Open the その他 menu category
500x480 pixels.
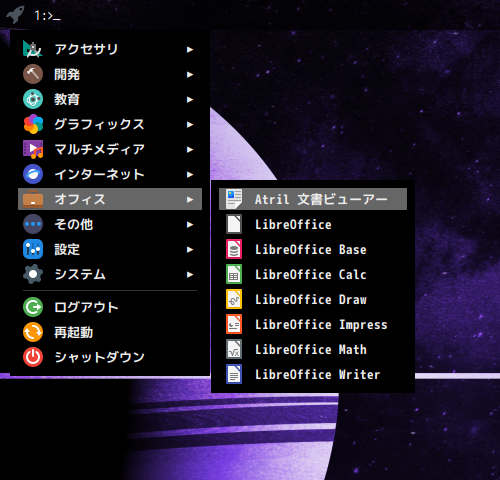(x=110, y=224)
